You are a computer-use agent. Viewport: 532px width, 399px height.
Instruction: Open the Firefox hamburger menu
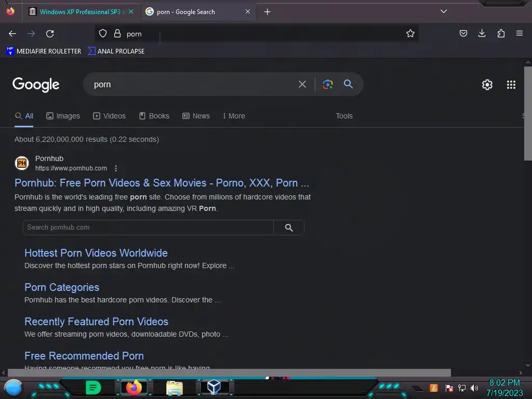520,33
